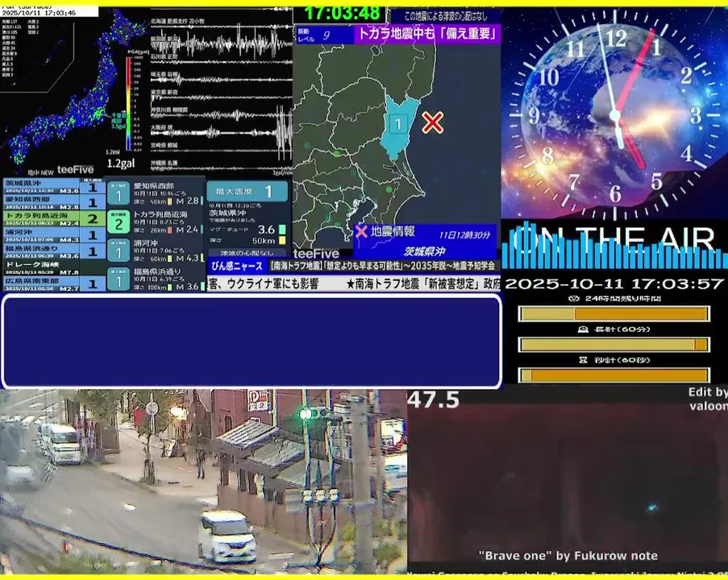
Task: Click the この地震による津波の心配はなし notice
Action: (446, 16)
